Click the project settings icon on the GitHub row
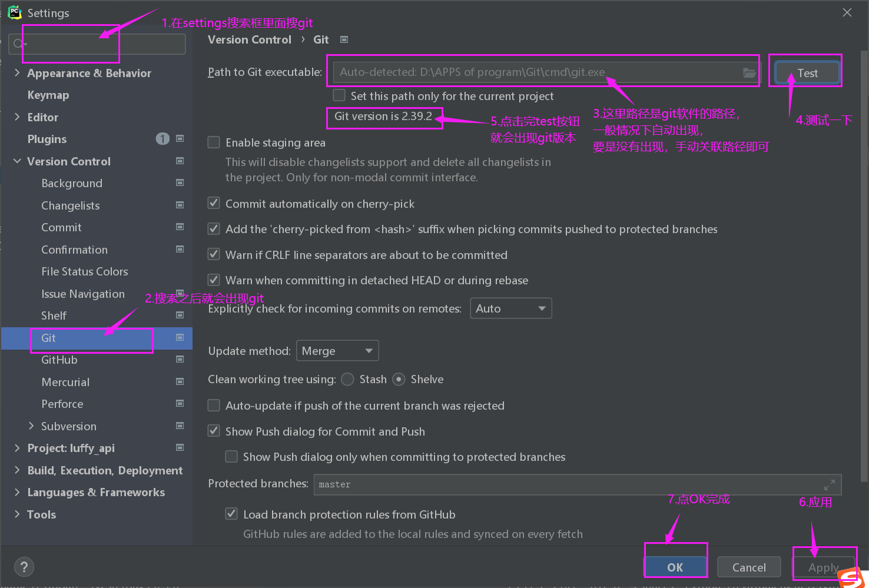This screenshot has width=869, height=588. click(x=180, y=360)
